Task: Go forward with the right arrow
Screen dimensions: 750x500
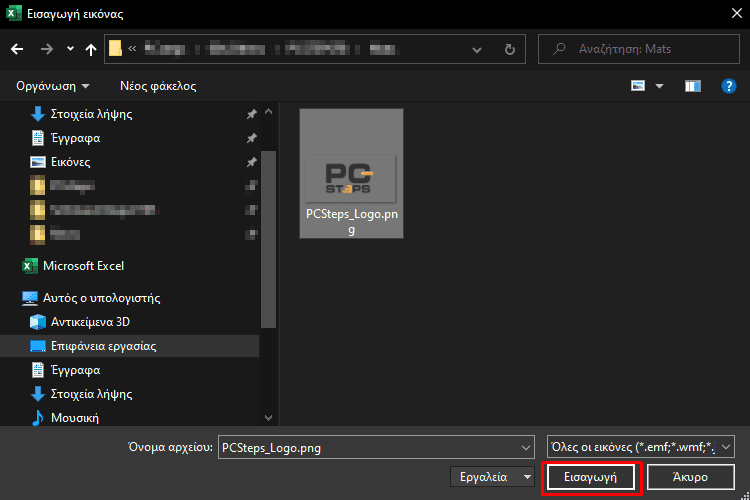Action: click(47, 49)
